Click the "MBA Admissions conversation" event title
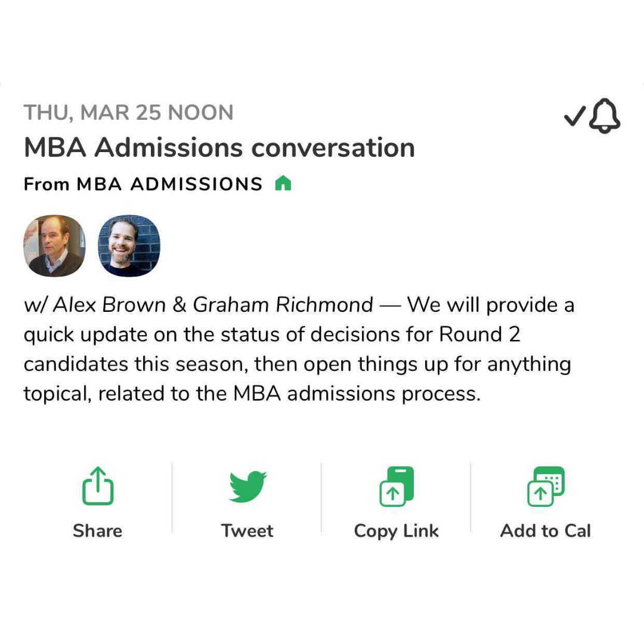This screenshot has height=644, width=644. [x=219, y=148]
